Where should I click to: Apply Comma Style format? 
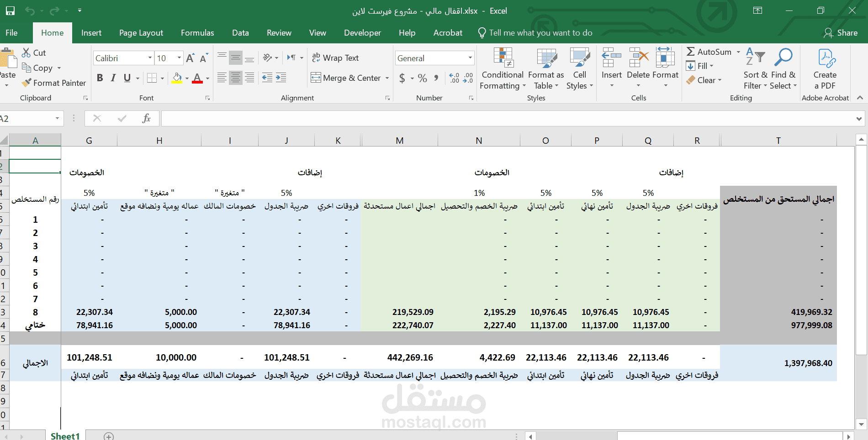point(436,78)
